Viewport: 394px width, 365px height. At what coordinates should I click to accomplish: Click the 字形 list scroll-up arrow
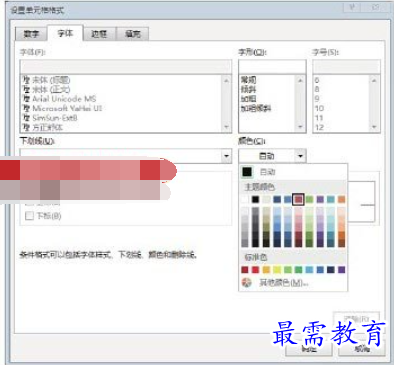click(300, 80)
